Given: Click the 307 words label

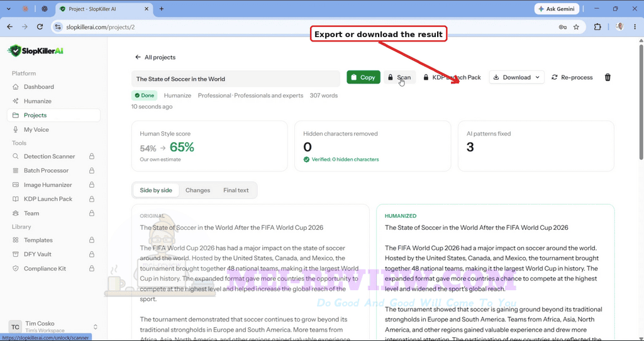Looking at the screenshot, I should tap(324, 95).
